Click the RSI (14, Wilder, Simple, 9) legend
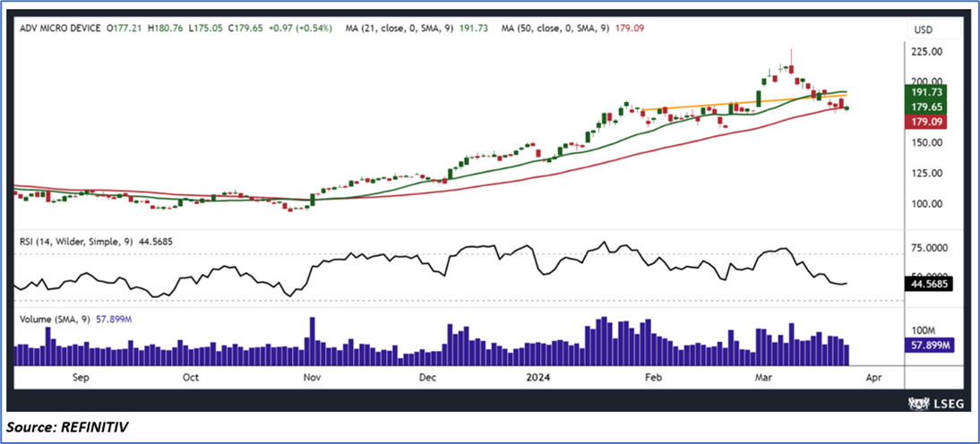This screenshot has width=980, height=444. (x=75, y=240)
